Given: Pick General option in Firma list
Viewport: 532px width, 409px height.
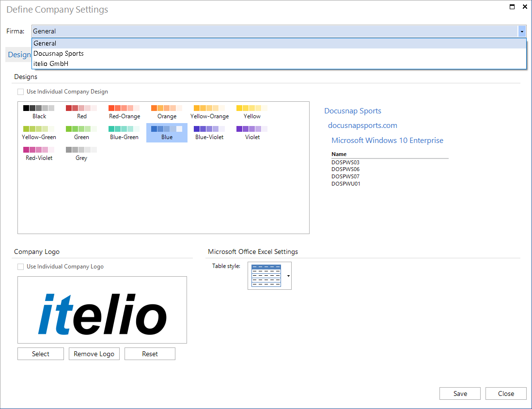Looking at the screenshot, I should tap(45, 43).
